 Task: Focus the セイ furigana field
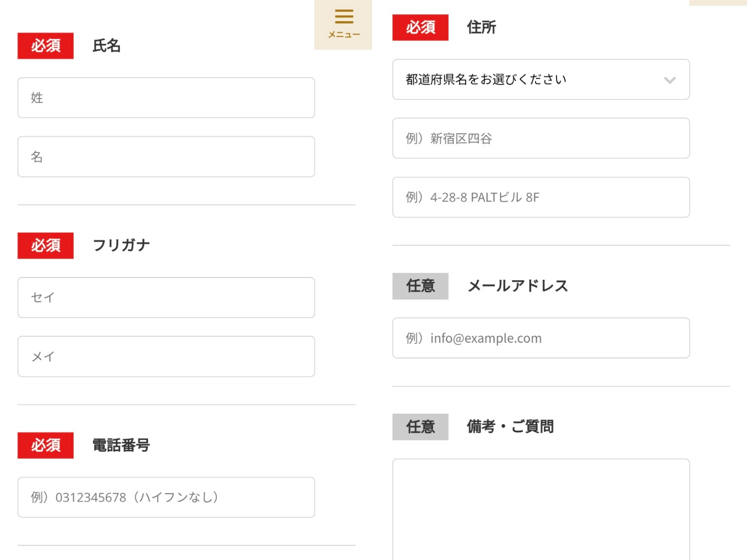click(x=166, y=297)
